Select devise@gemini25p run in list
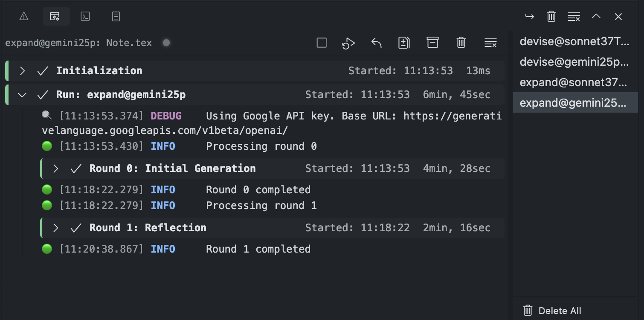 click(x=575, y=62)
